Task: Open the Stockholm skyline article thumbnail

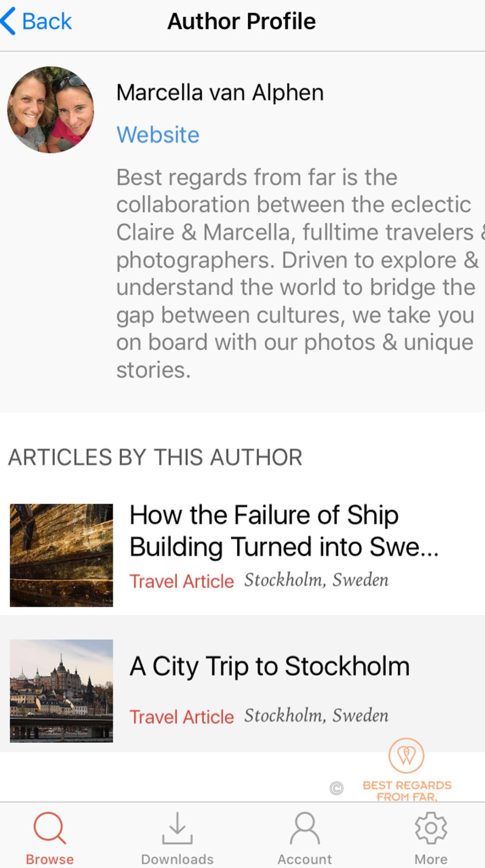Action: click(61, 691)
